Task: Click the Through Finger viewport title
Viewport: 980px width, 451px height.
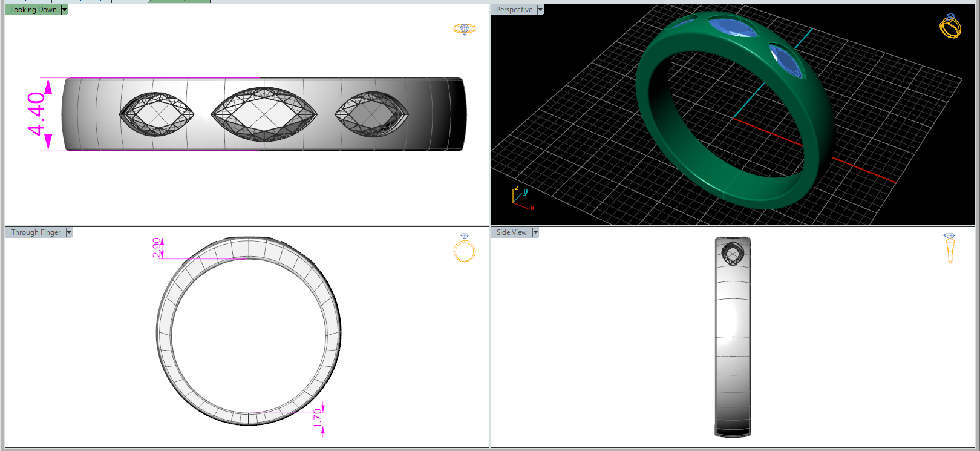Action: [x=36, y=232]
